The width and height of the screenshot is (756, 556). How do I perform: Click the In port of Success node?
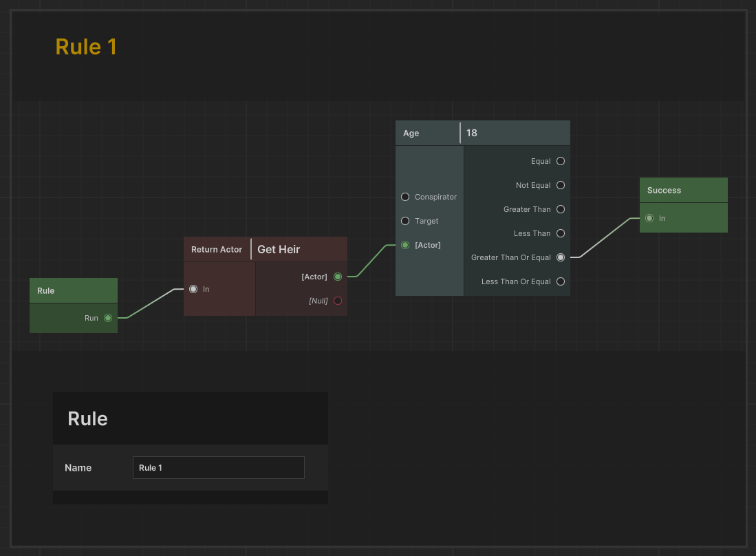pyautogui.click(x=649, y=218)
